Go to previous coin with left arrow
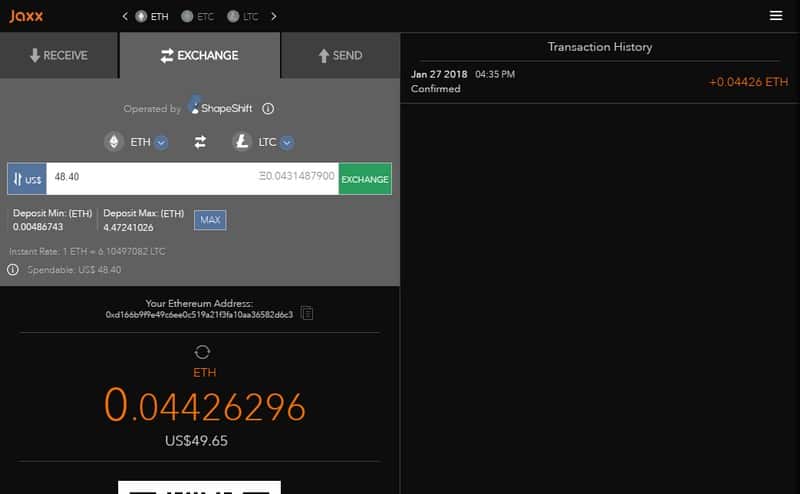The width and height of the screenshot is (800, 494). [125, 16]
